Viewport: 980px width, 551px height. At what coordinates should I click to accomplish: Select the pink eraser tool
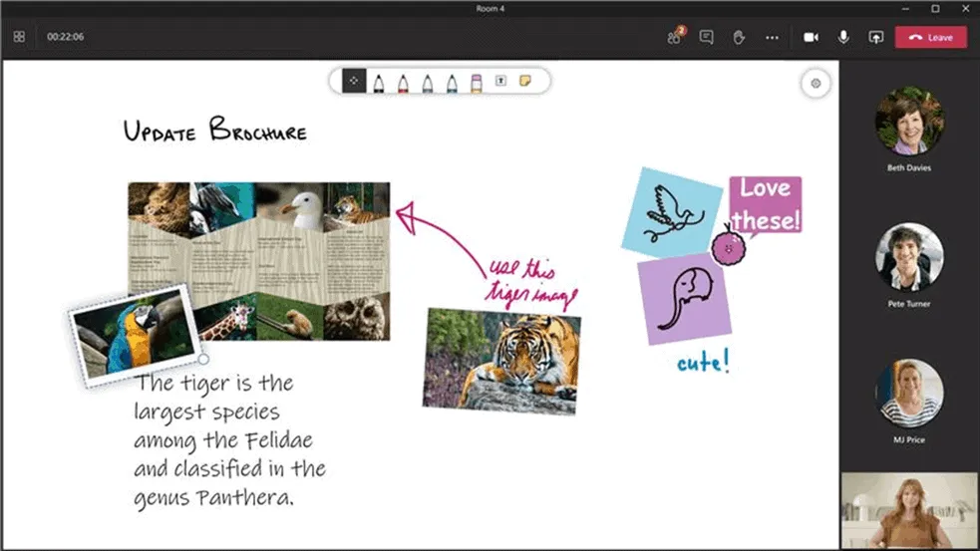click(x=476, y=82)
